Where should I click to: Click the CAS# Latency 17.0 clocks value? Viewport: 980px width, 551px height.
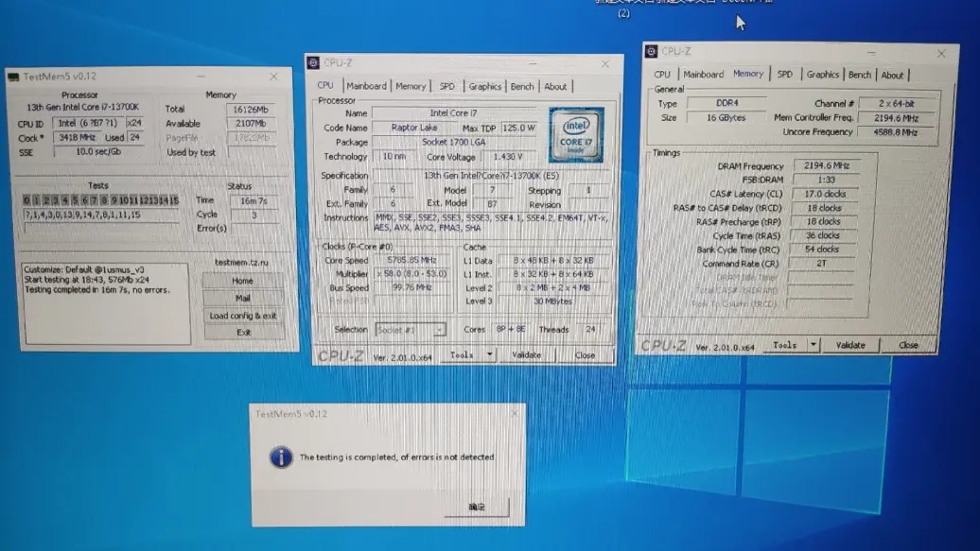tap(825, 194)
